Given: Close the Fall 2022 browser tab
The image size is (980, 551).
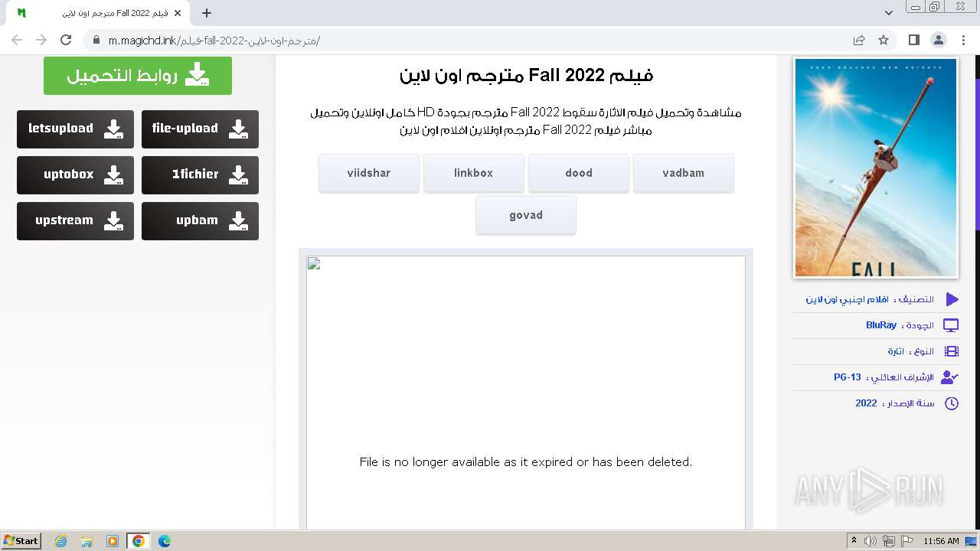Looking at the screenshot, I should pyautogui.click(x=178, y=13).
